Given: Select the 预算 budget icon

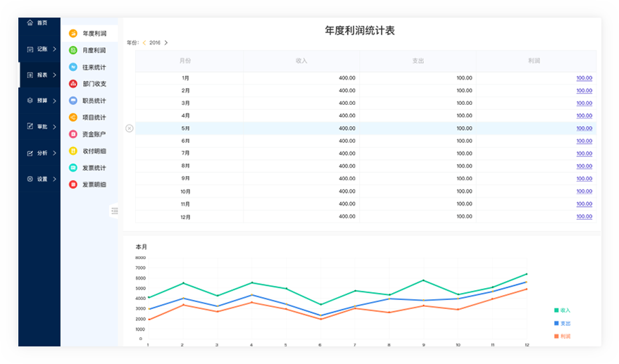Looking at the screenshot, I should pyautogui.click(x=30, y=101).
